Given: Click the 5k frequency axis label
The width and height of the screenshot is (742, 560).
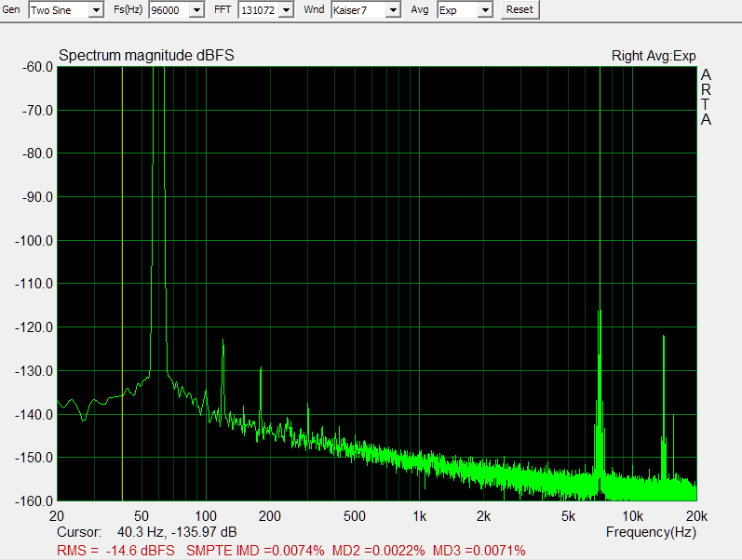Looking at the screenshot, I should click(568, 516).
